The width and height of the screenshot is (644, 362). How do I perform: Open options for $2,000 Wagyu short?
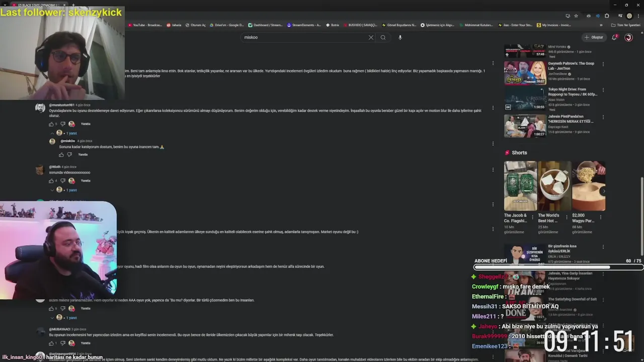(x=600, y=217)
